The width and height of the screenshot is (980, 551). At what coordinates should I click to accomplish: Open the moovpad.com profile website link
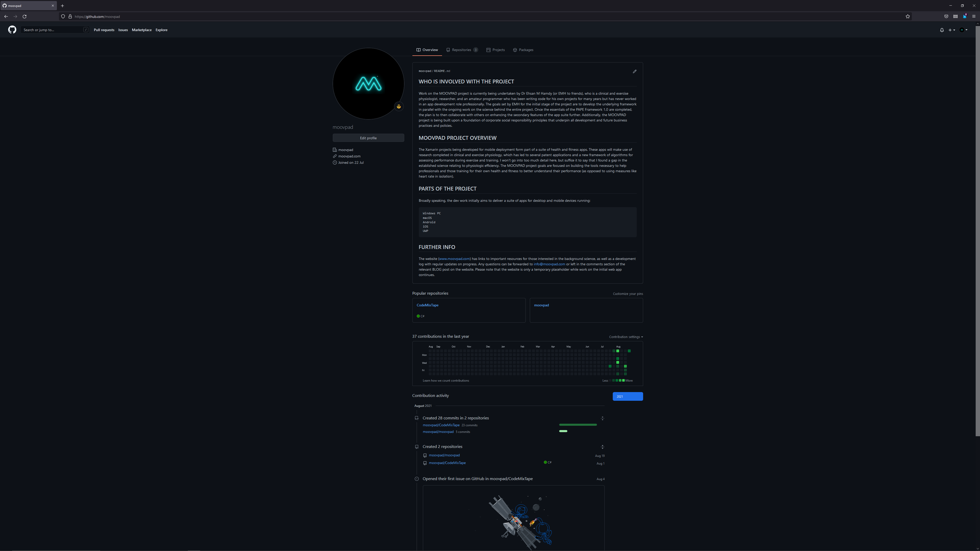click(x=349, y=156)
